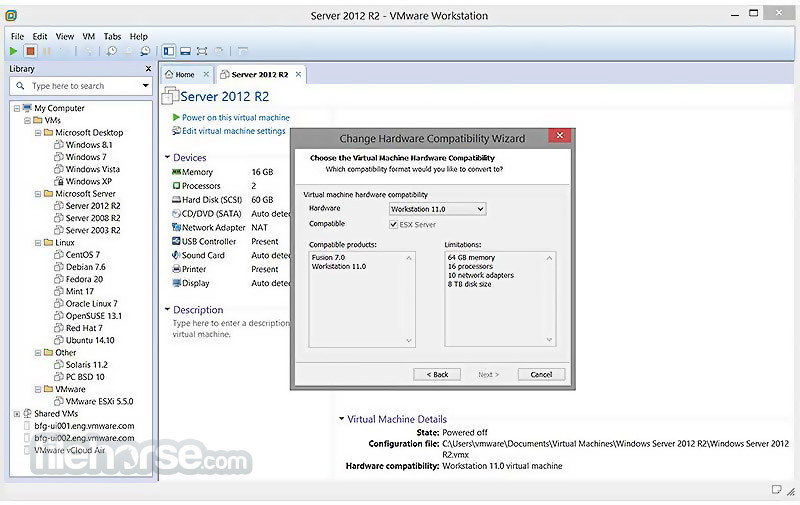
Task: Collapse the Linux folder in library
Action: coord(38,243)
